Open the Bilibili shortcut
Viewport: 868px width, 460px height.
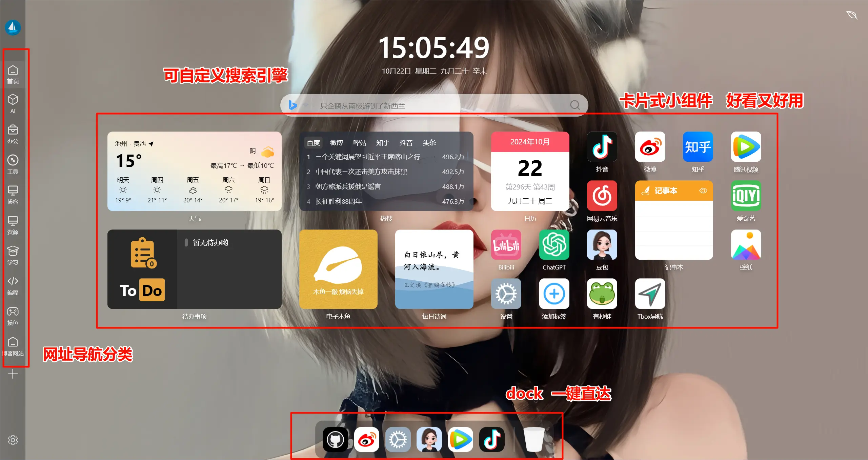(506, 245)
